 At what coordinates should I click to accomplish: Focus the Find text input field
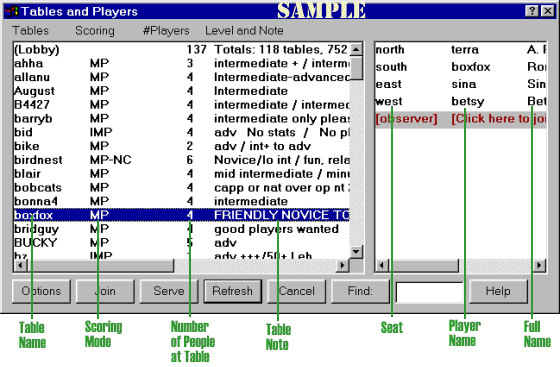click(430, 292)
